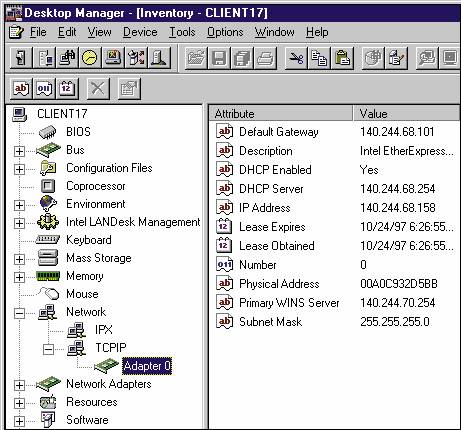Click the Copy pages toolbar icon
This screenshot has width=461, height=430.
319,58
